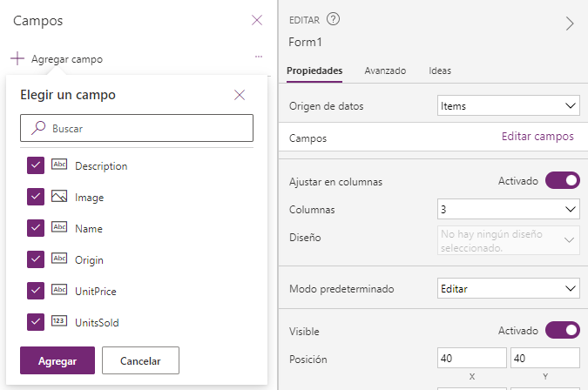Uncheck the Origin field checkbox

[36, 259]
